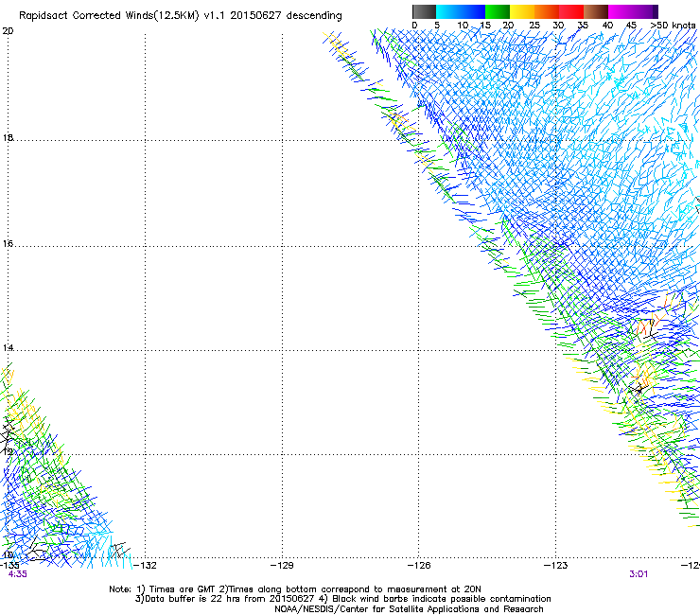This screenshot has width=700, height=615.
Task: Click the latitude label '20'
Action: pos(8,31)
